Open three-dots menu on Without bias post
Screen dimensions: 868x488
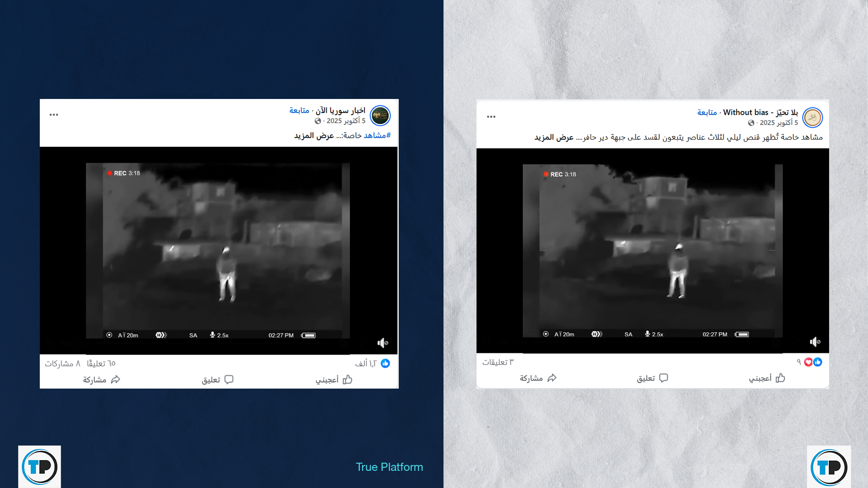pyautogui.click(x=491, y=117)
